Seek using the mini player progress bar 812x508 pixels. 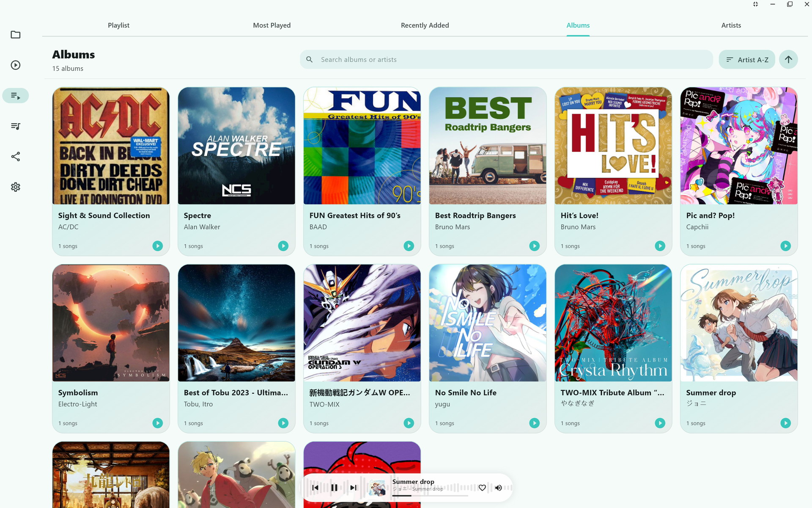coord(430,495)
